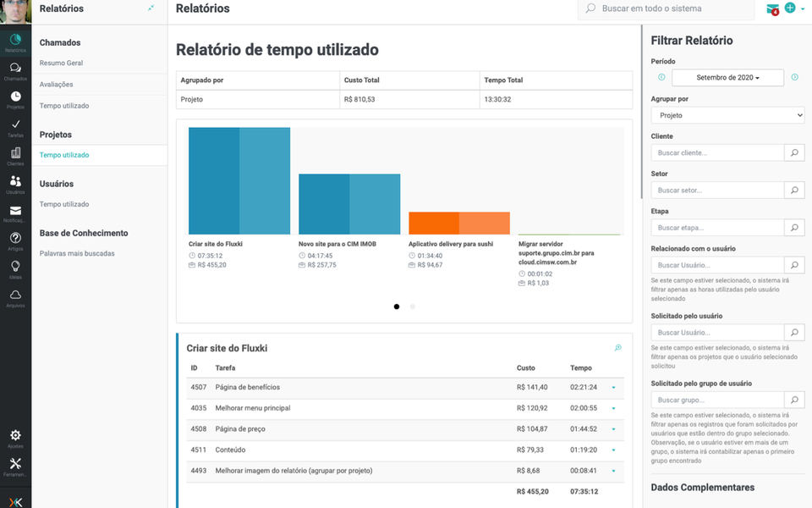
Task: Open the Relatórios sidebar icon
Action: click(15, 42)
